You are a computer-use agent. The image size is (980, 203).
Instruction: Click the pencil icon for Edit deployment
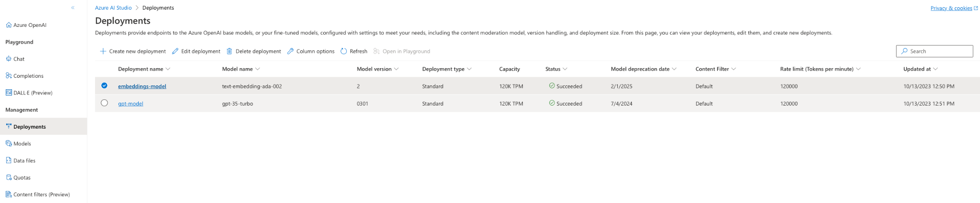coord(175,51)
